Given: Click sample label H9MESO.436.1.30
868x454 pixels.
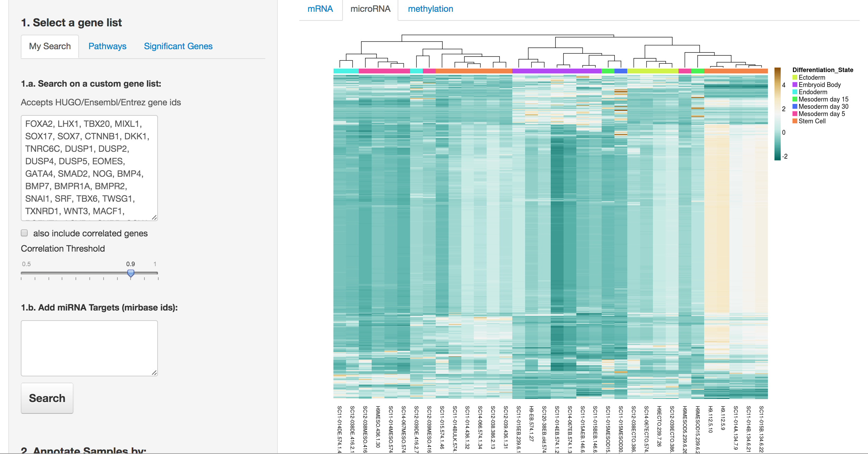Looking at the screenshot, I should pyautogui.click(x=378, y=427).
